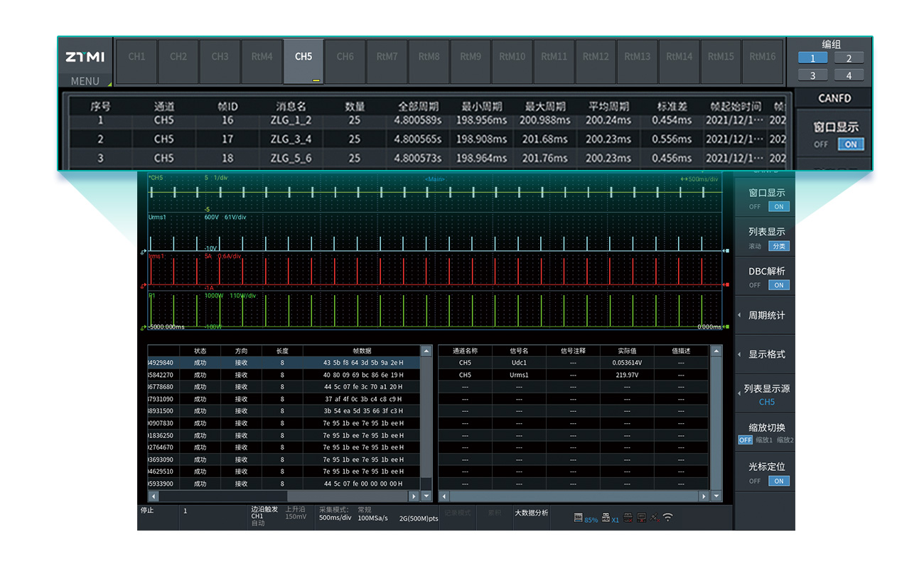Expand the 显示格式 submenu

point(765,354)
